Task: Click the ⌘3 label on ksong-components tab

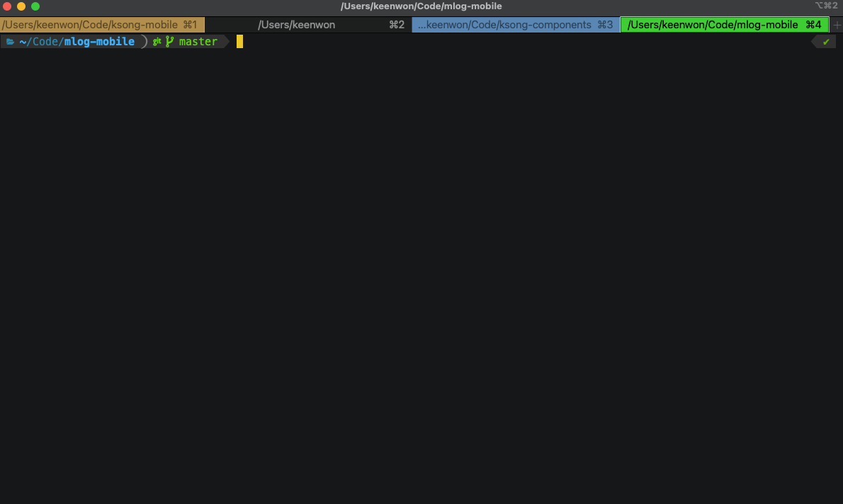Action: click(605, 25)
